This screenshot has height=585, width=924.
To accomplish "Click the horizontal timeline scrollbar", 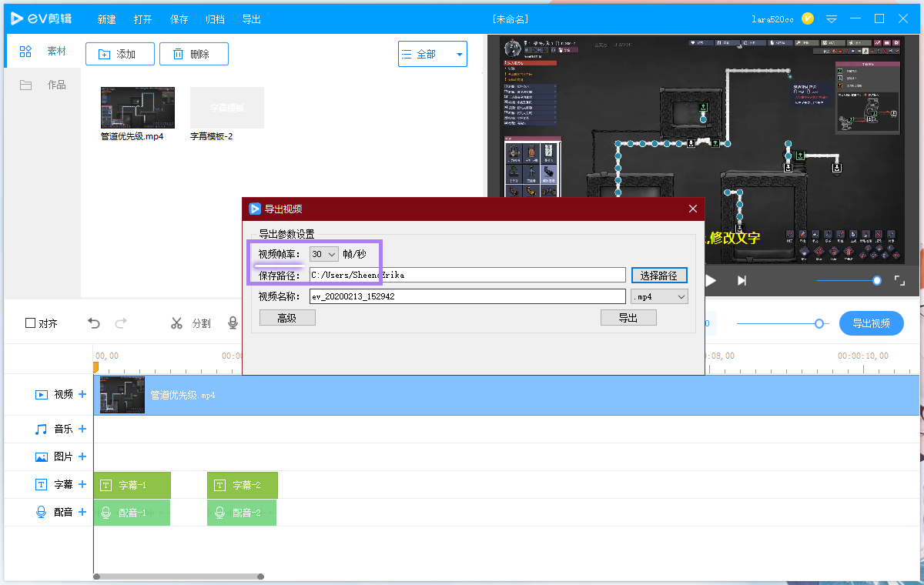I will (179, 577).
